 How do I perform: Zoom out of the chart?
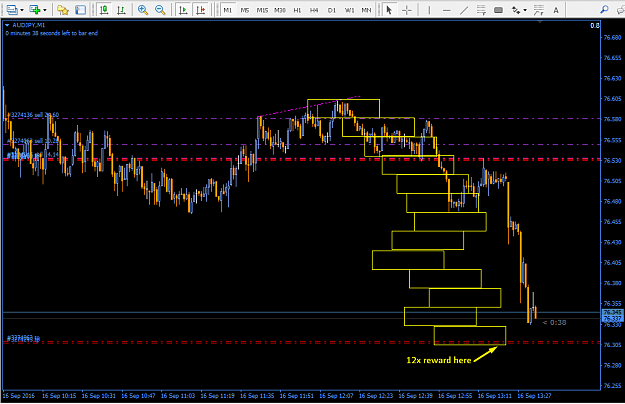(x=160, y=10)
